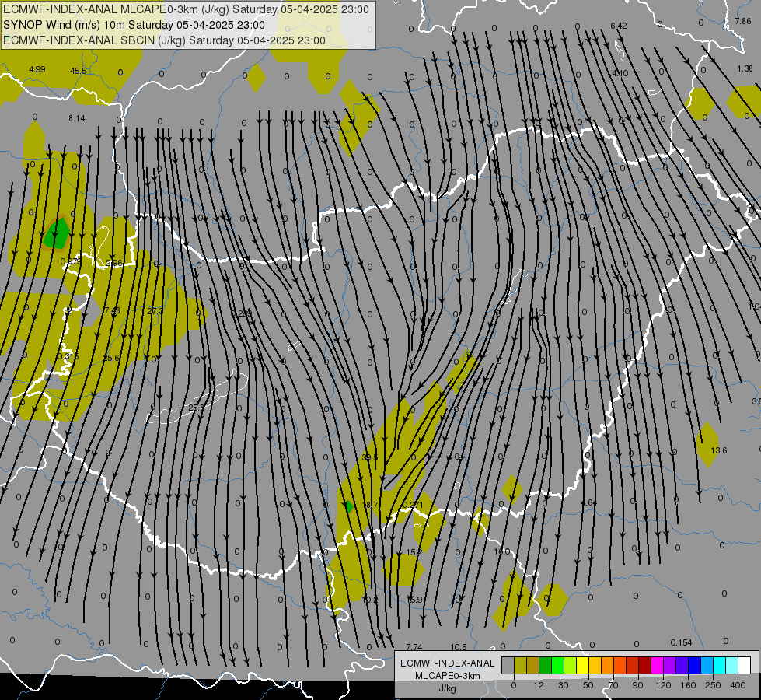Click the SYNOP Wind 10m title line

134,25
